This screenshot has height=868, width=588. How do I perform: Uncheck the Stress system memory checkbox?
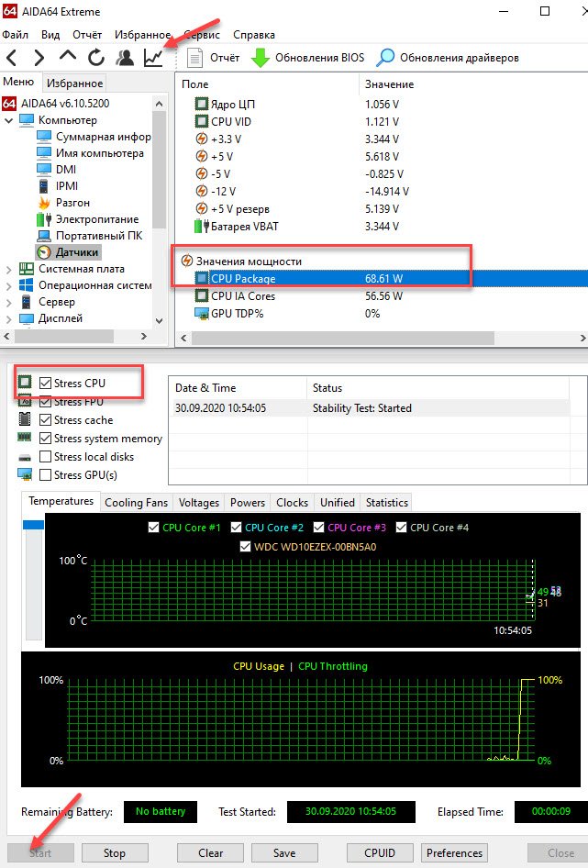click(x=45, y=438)
